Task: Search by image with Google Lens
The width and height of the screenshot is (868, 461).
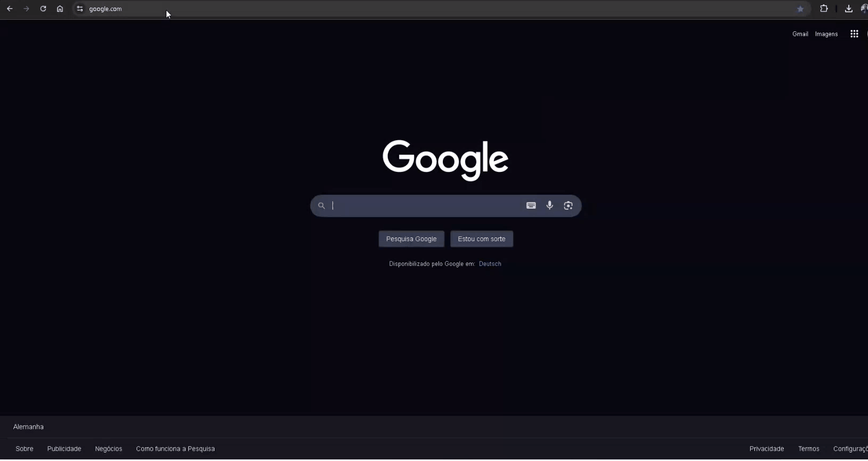Action: point(568,206)
